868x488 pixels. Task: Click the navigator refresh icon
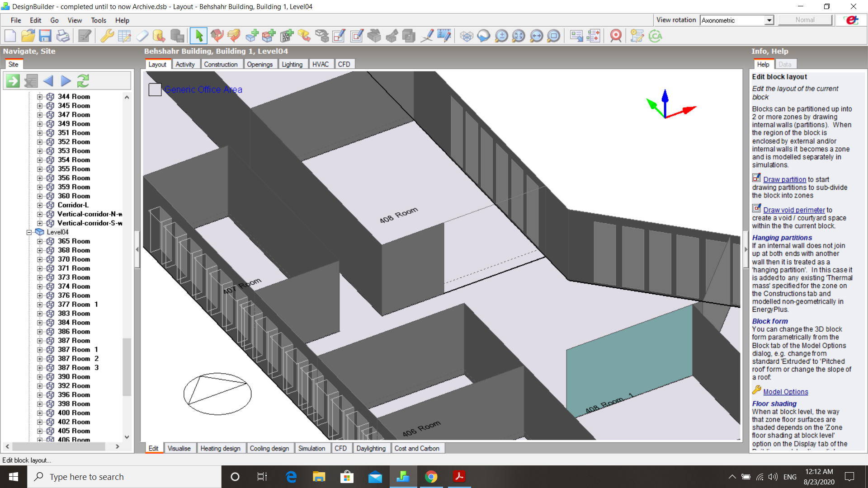(x=83, y=81)
